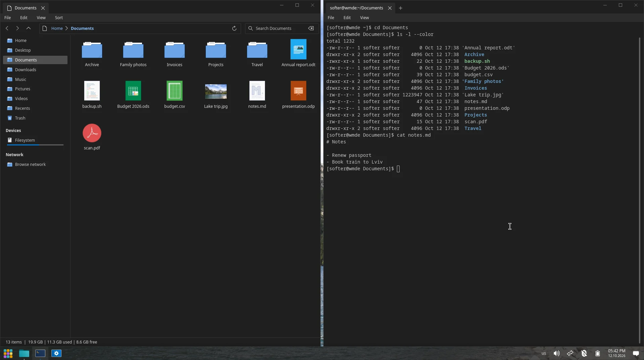The height and width of the screenshot is (360, 644).
Task: Reload the Documents folder view
Action: (x=234, y=28)
